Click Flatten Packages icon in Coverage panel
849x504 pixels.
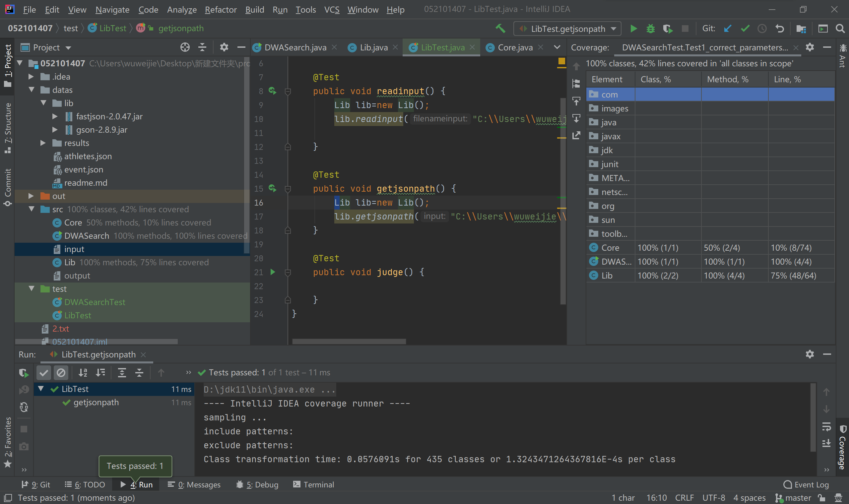576,83
